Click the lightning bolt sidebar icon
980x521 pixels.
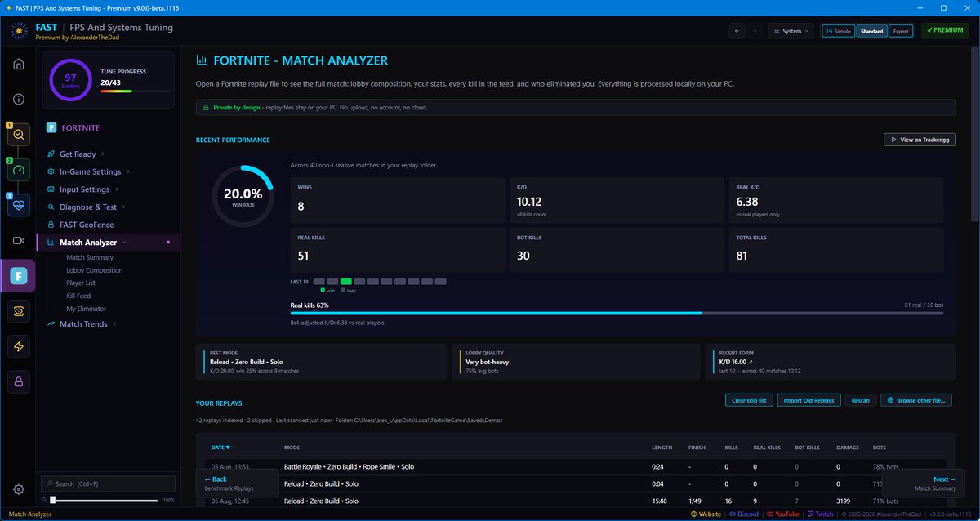click(18, 347)
